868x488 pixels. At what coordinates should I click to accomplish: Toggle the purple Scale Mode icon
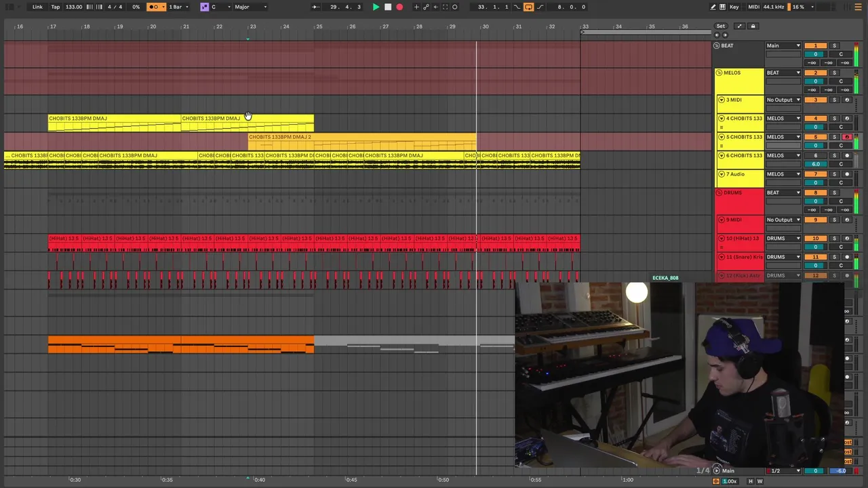tap(204, 7)
